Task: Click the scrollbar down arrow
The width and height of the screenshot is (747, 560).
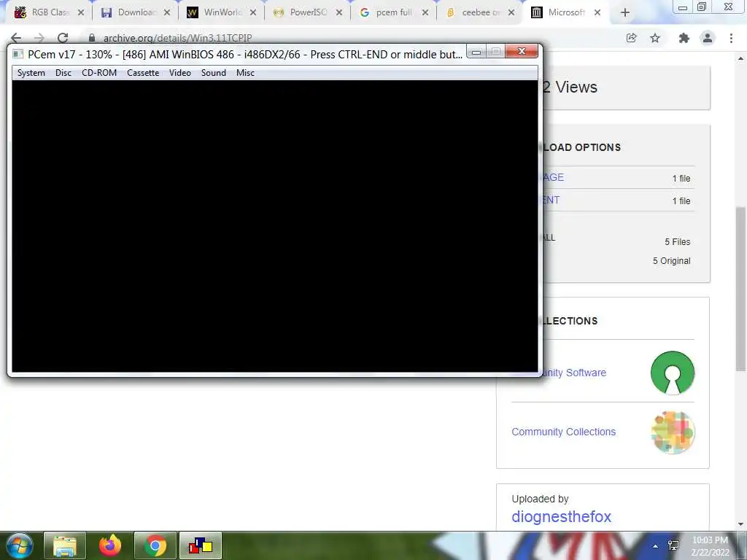Action: click(x=740, y=524)
